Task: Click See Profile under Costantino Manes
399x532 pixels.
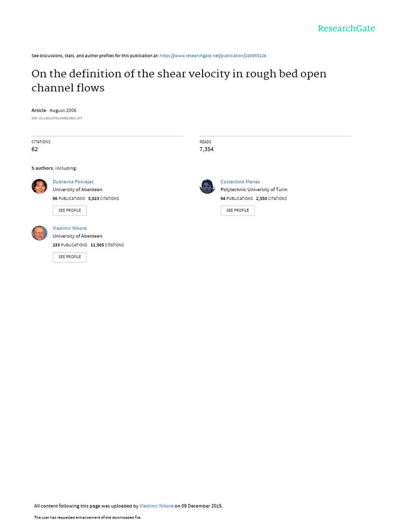Action: [237, 210]
